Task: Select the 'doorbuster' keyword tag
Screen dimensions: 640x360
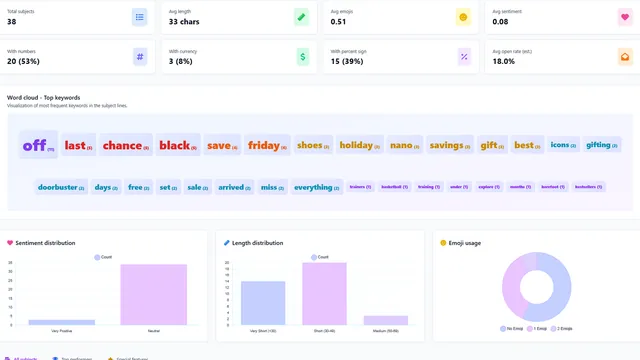Action: tap(61, 187)
